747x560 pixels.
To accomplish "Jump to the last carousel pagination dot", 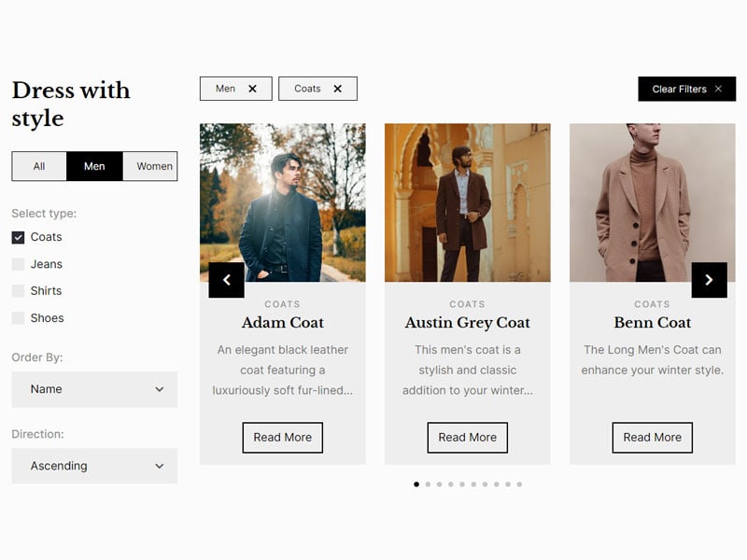I will 519,484.
